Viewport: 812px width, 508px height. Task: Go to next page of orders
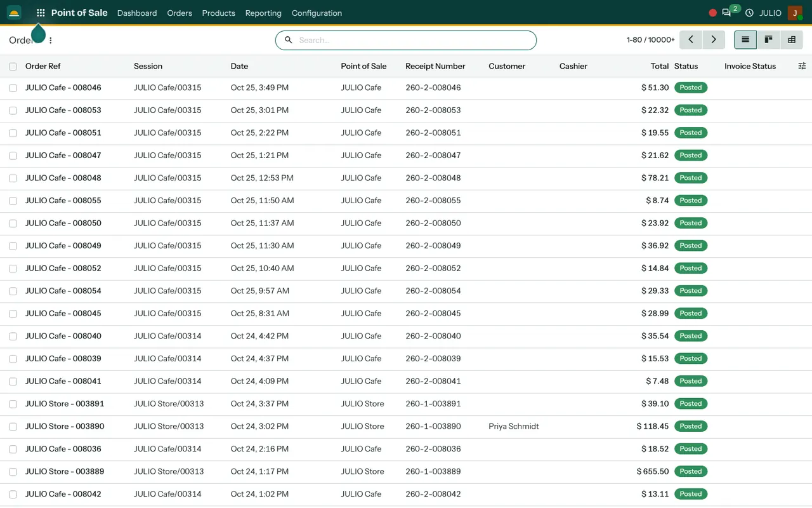click(714, 39)
